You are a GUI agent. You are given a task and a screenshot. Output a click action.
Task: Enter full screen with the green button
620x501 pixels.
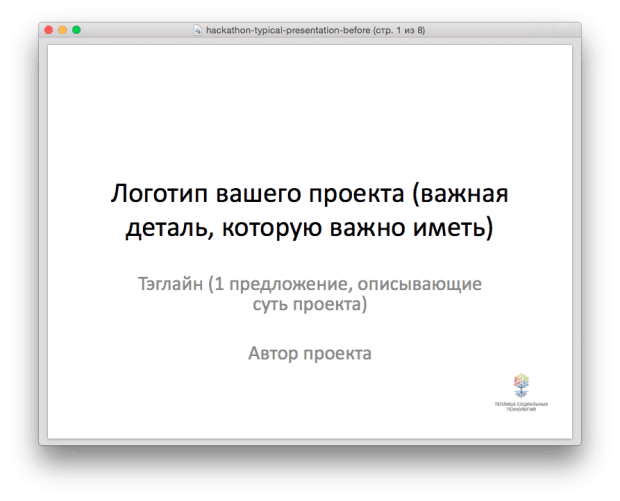click(77, 31)
